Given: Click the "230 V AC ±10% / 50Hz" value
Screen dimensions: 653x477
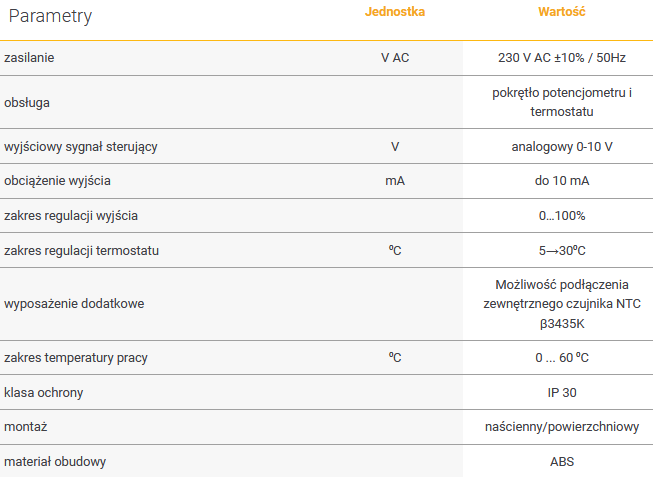Looking at the screenshot, I should pyautogui.click(x=561, y=58).
